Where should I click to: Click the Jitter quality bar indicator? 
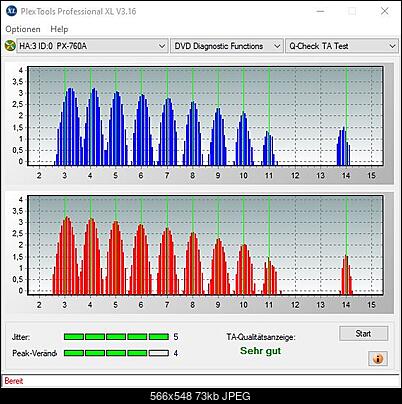tap(116, 337)
